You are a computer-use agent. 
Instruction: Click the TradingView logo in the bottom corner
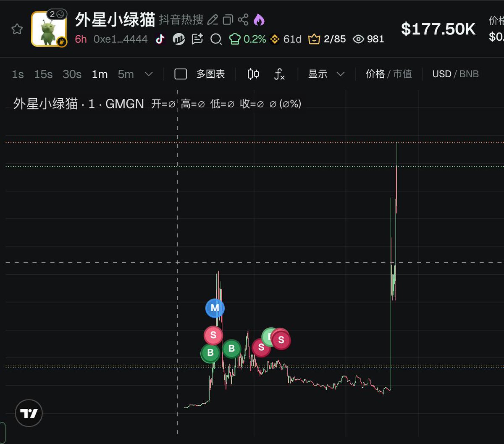[29, 413]
